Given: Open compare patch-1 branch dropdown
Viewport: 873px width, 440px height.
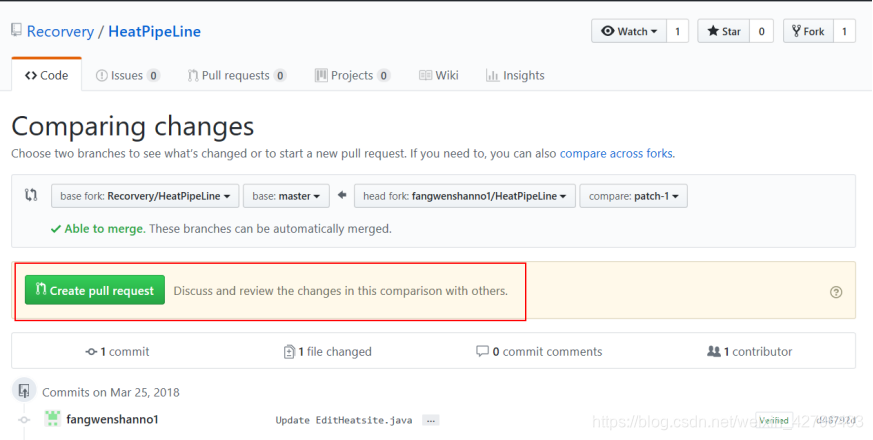Looking at the screenshot, I should [634, 196].
